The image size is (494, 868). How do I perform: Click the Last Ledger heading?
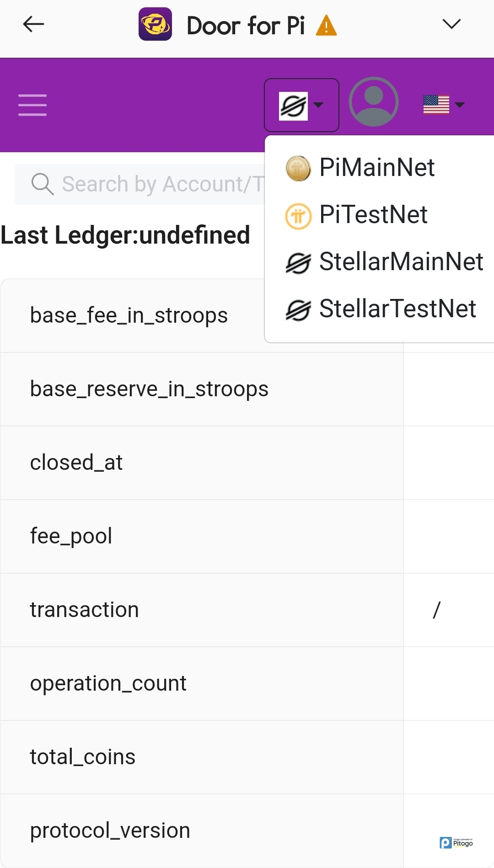(x=125, y=235)
